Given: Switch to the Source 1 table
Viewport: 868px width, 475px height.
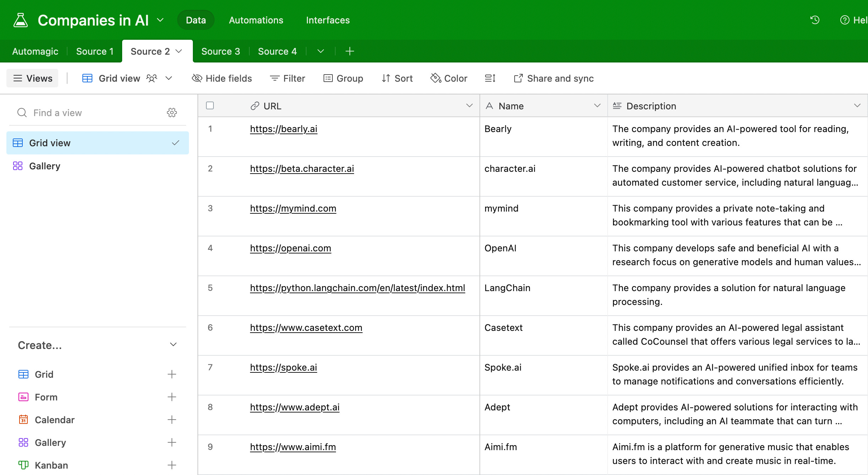Looking at the screenshot, I should point(95,51).
